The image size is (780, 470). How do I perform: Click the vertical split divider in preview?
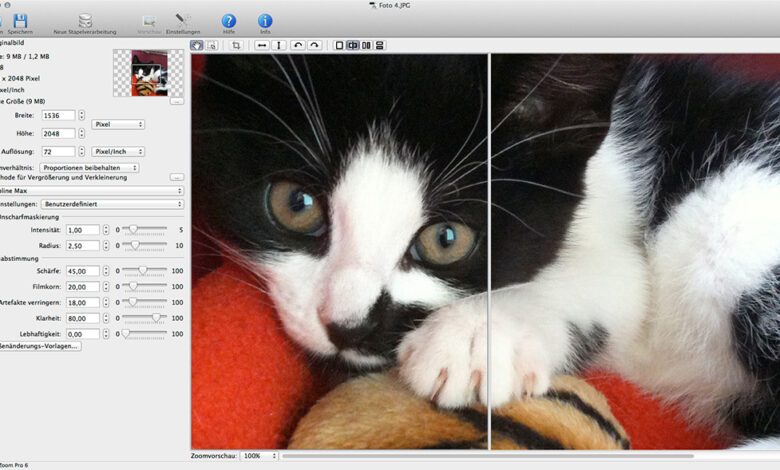pos(489,252)
